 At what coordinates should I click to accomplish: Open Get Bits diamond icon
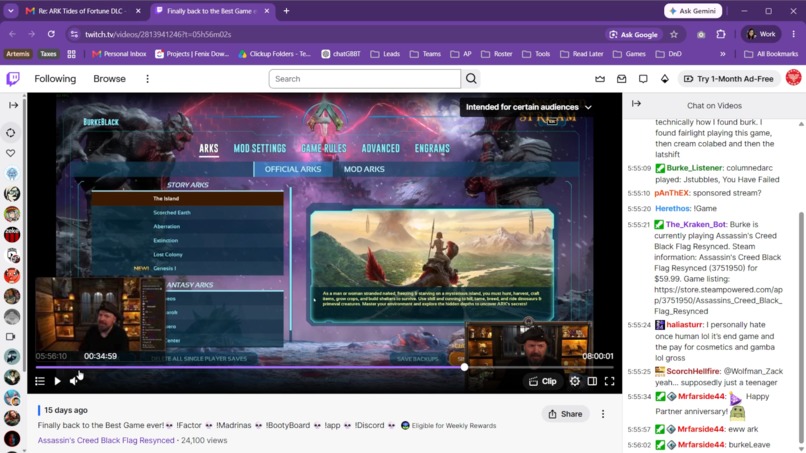point(665,79)
